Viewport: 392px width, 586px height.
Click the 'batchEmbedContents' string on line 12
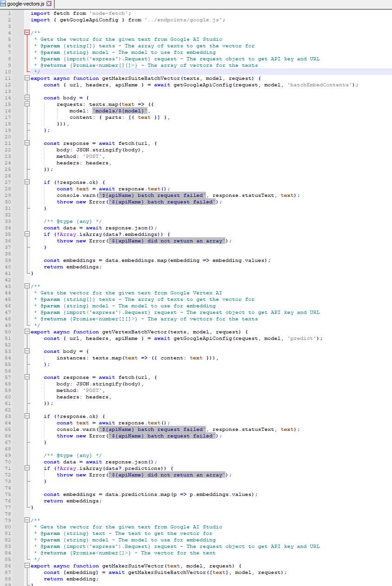pyautogui.click(x=320, y=85)
